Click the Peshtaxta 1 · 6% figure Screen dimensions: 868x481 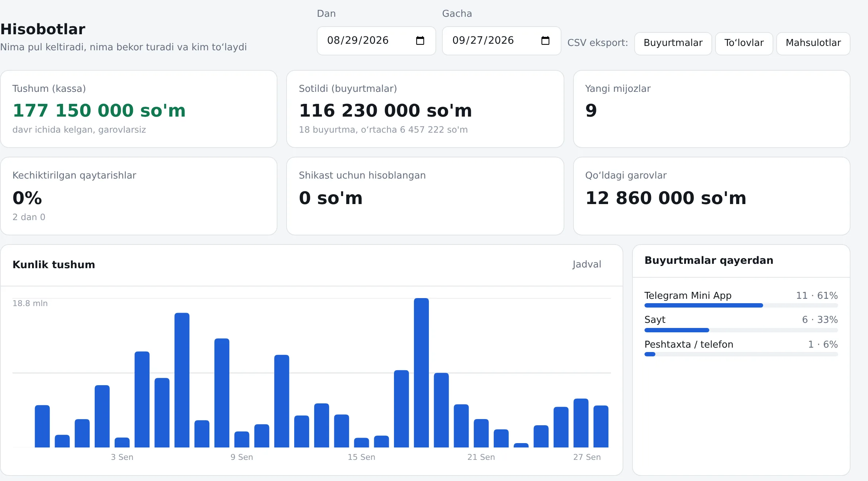(x=823, y=344)
